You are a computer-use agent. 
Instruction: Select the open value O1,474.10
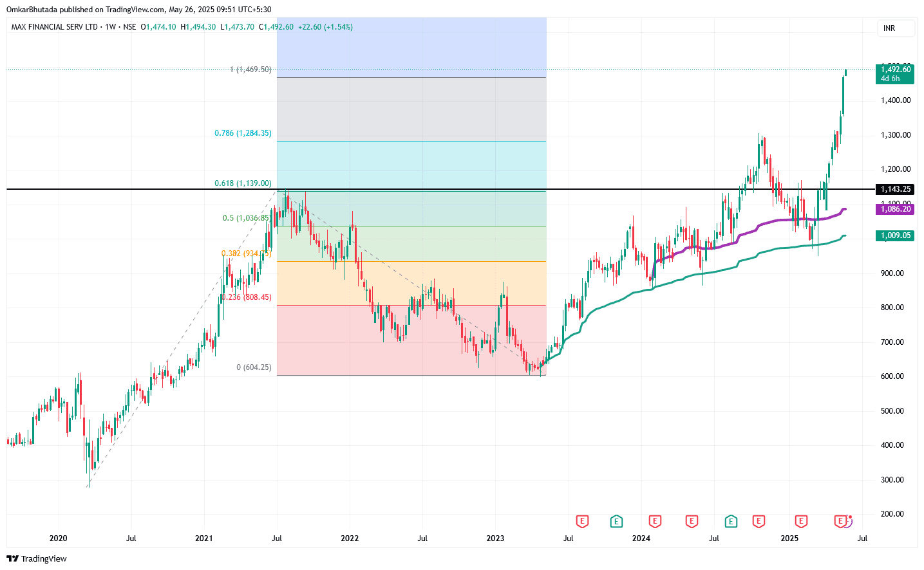(x=158, y=27)
